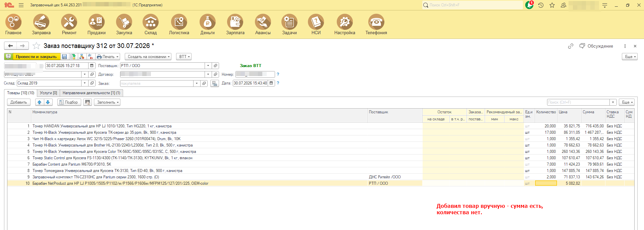Open favorites star in title bar

552,5
